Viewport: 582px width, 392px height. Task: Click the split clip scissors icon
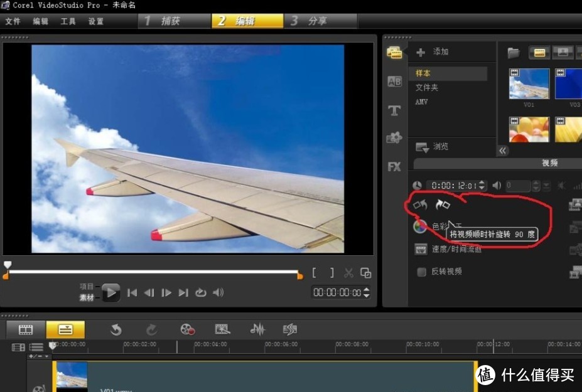348,273
